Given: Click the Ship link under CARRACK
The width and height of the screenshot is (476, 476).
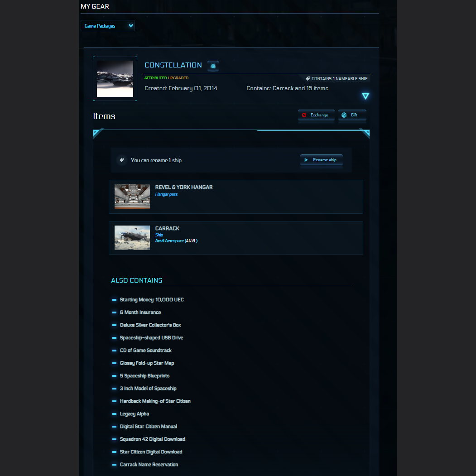Looking at the screenshot, I should (159, 235).
